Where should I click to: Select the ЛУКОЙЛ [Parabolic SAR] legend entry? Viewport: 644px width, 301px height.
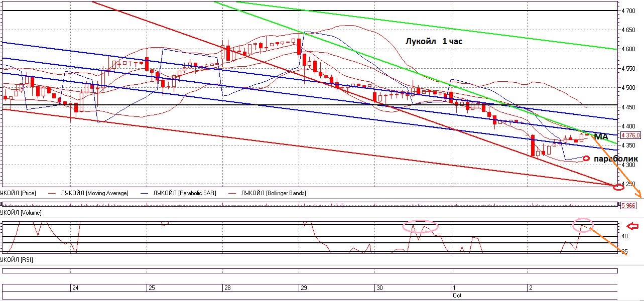coord(185,193)
